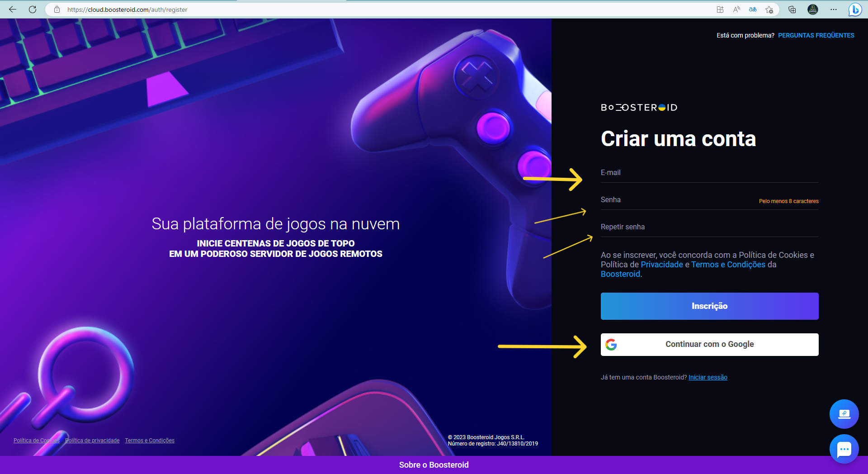Open the PERGUNTAS FREQÜENTES link

click(x=816, y=35)
